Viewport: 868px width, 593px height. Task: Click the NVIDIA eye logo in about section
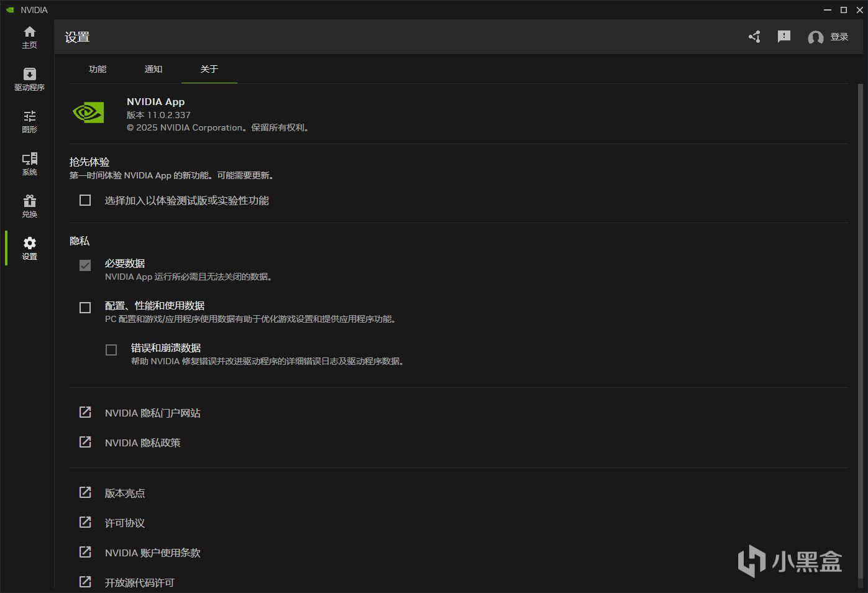pos(88,113)
